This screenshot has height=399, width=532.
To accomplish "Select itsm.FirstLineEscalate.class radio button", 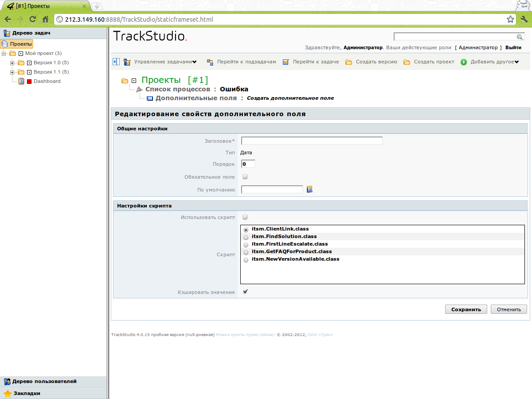I will point(246,245).
